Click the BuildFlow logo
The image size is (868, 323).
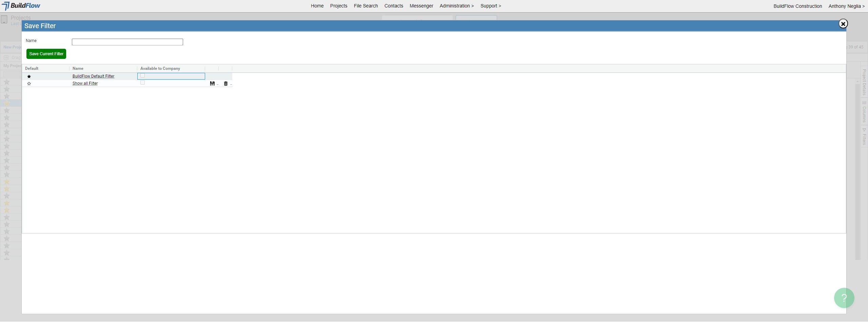pos(21,6)
